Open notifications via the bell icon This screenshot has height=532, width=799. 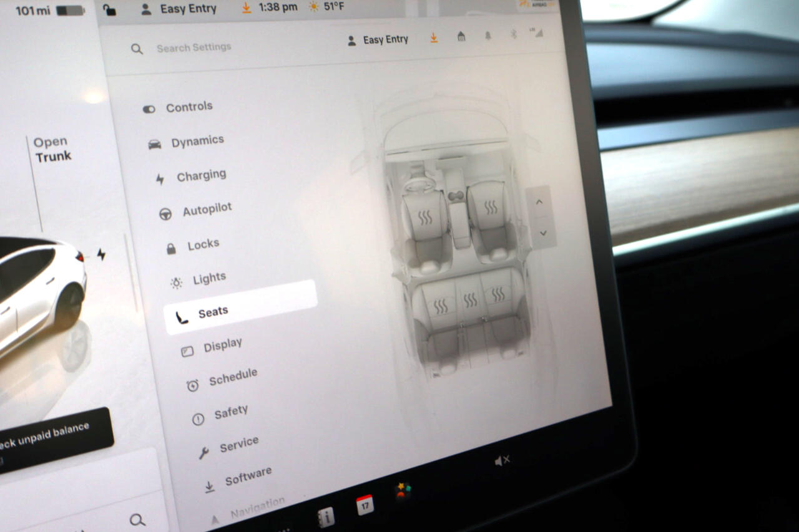tap(488, 36)
